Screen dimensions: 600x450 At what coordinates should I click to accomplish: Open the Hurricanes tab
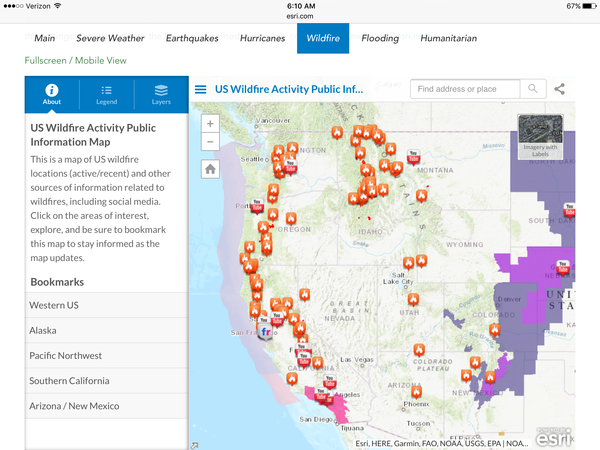(x=262, y=38)
